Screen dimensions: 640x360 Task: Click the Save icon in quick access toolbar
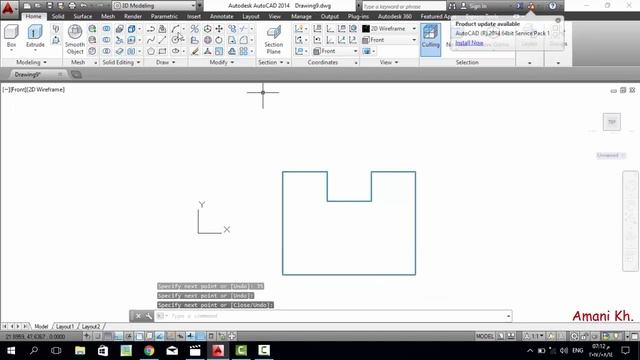pos(49,6)
